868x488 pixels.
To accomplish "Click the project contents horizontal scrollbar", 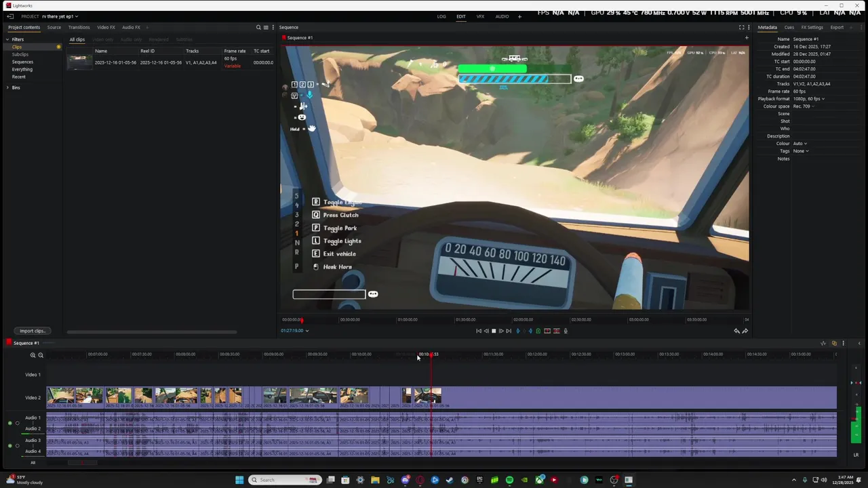I will point(151,332).
